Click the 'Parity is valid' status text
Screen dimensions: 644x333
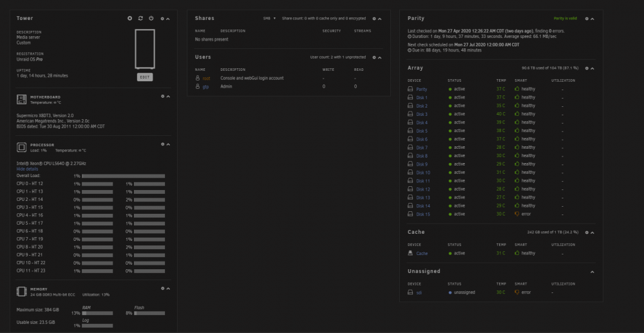coord(565,19)
